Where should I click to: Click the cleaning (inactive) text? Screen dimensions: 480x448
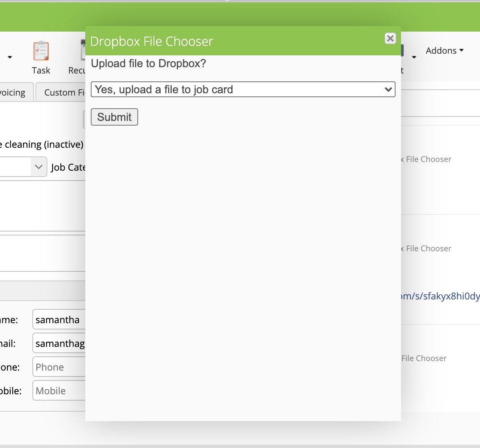click(43, 145)
